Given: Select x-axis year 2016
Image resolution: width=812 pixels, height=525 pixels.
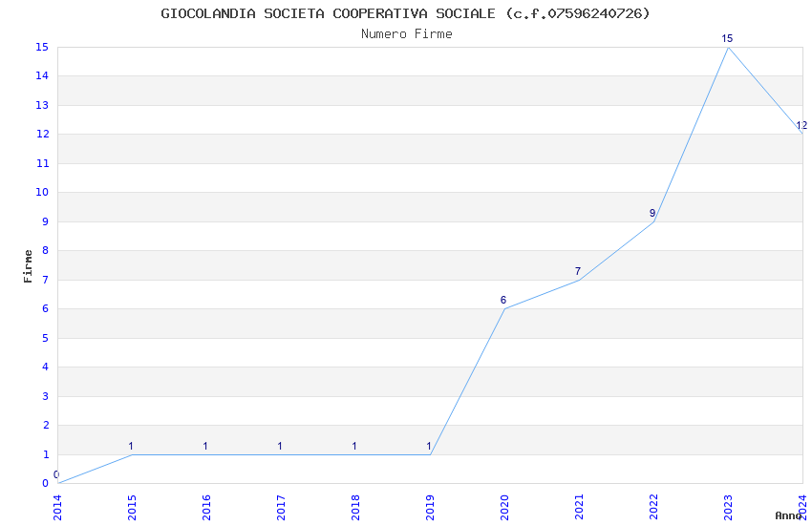Looking at the screenshot, I should tap(206, 508).
